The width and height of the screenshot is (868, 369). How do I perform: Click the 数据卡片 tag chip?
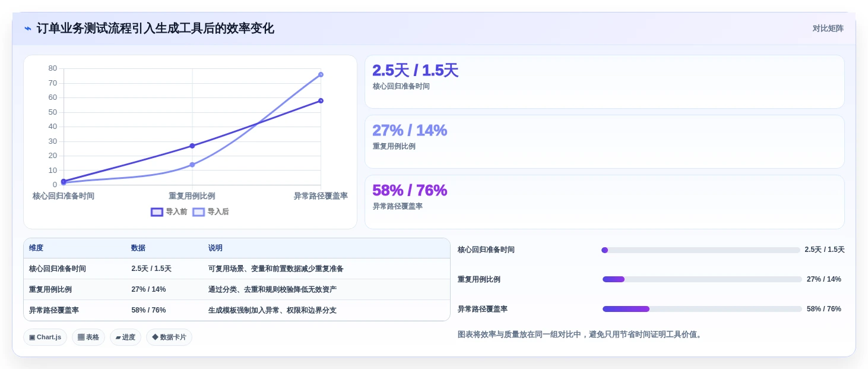(x=169, y=338)
